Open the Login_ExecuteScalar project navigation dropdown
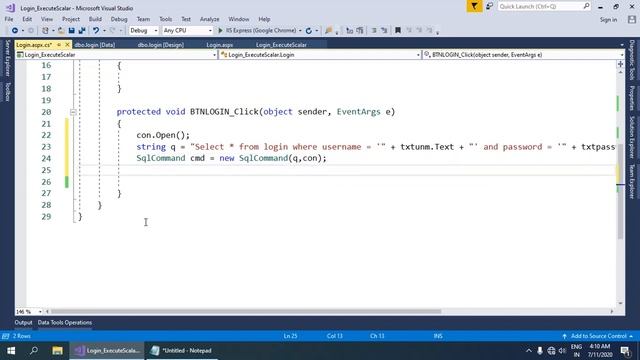 click(116, 55)
